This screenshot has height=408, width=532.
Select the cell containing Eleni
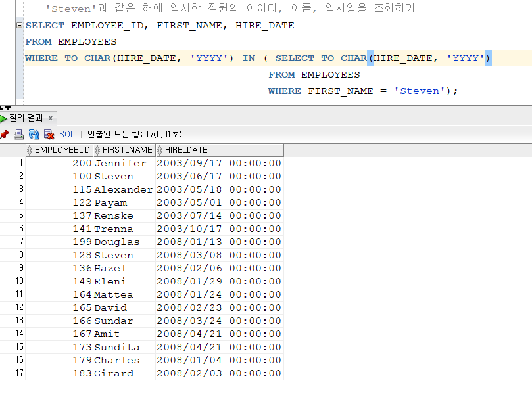[124, 282]
